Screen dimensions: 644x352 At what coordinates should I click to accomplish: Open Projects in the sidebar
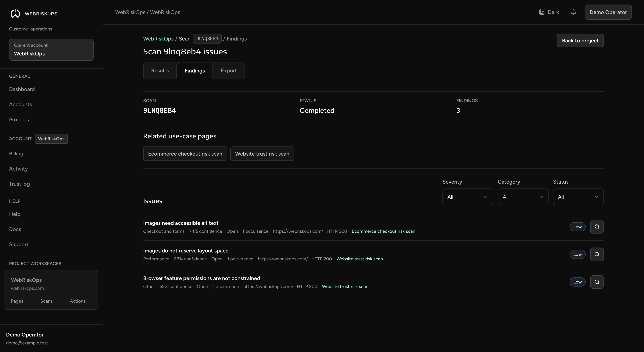(19, 119)
